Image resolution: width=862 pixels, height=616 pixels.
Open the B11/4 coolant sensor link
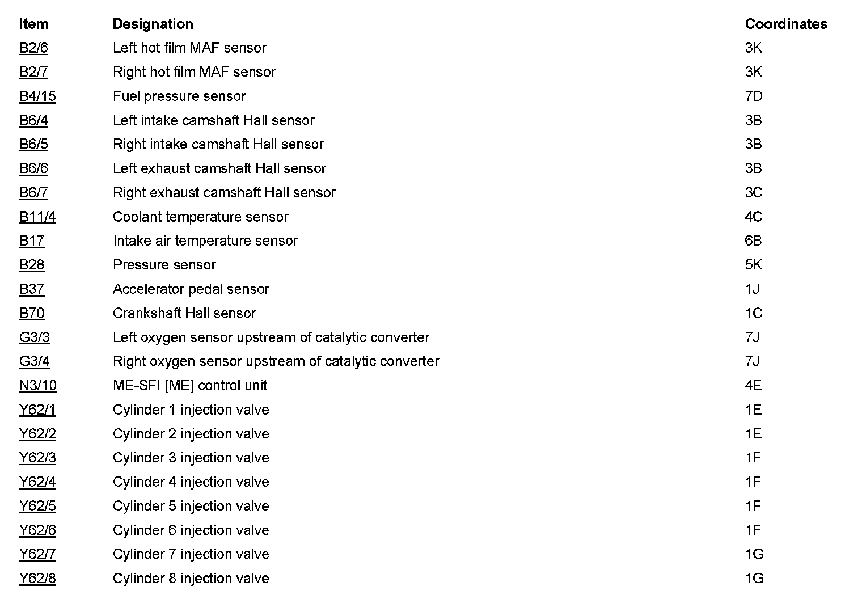click(x=37, y=217)
